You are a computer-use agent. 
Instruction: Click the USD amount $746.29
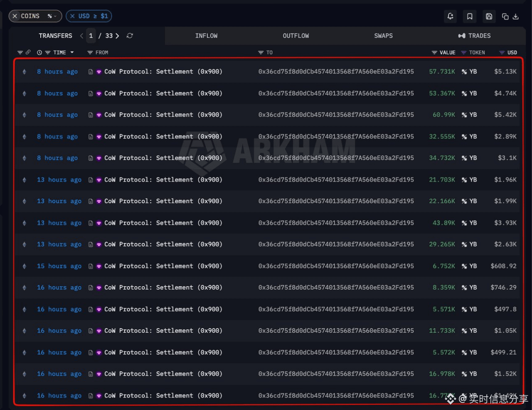(x=503, y=287)
